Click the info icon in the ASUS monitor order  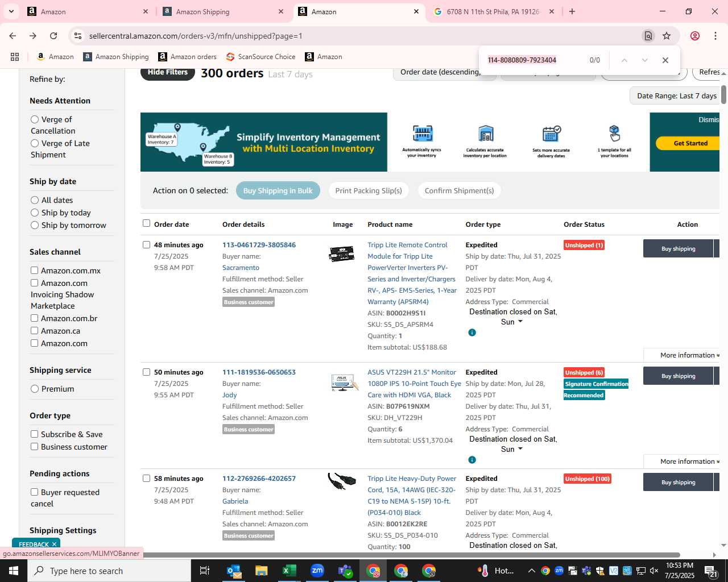[472, 460]
